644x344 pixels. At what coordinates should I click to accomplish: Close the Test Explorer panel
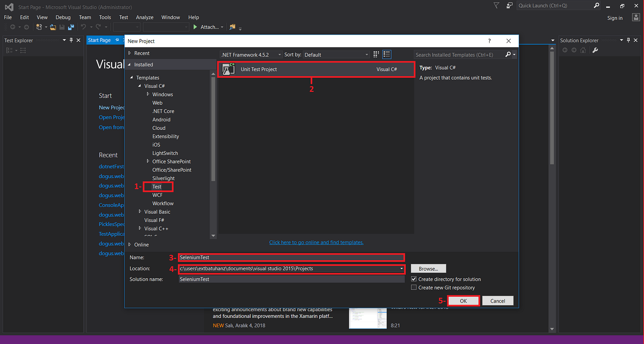[78, 40]
